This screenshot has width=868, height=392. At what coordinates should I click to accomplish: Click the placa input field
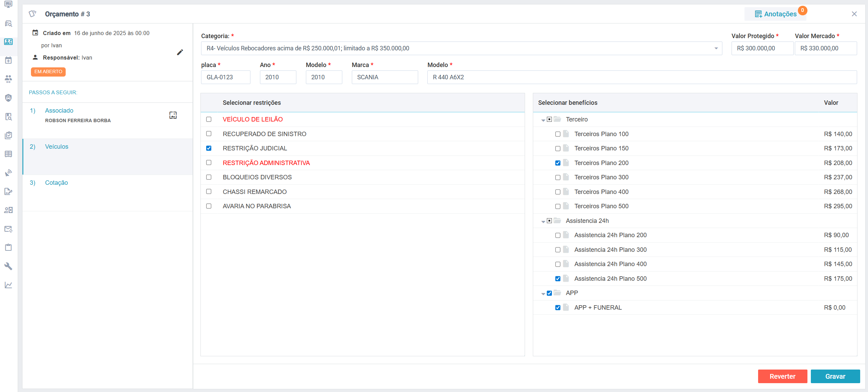226,77
